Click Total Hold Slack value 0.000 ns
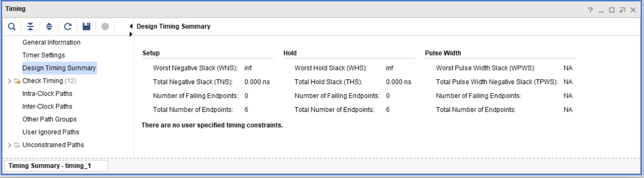Screen dimensions: 644x178 (398, 82)
